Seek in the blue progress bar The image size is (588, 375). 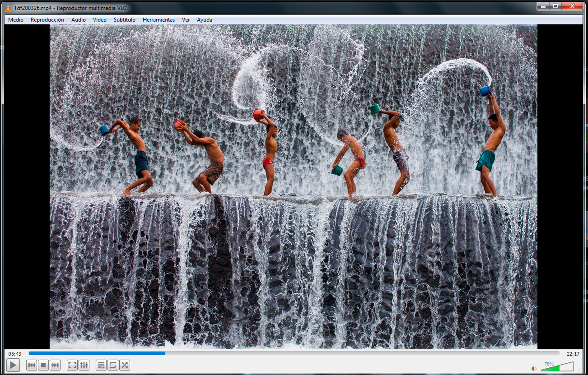point(97,353)
